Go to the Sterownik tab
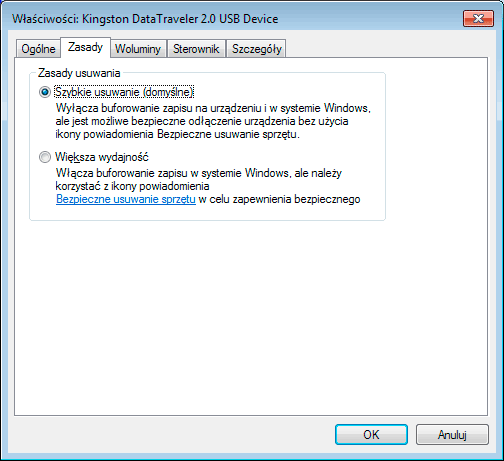Image resolution: width=504 pixels, height=461 pixels. [x=196, y=49]
